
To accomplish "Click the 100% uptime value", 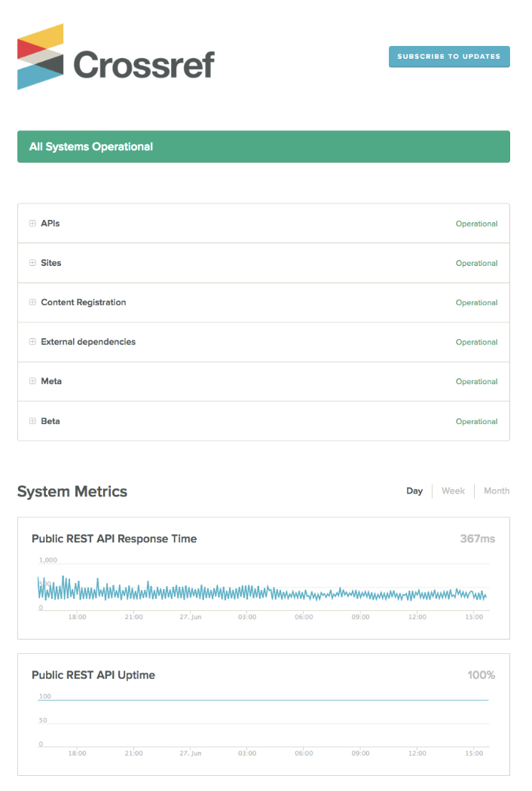I will click(x=481, y=675).
